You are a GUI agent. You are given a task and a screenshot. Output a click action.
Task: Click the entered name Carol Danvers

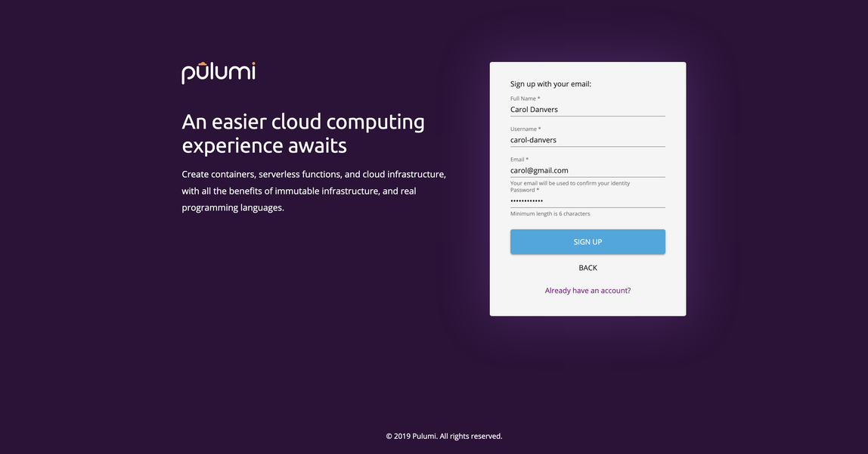(534, 109)
